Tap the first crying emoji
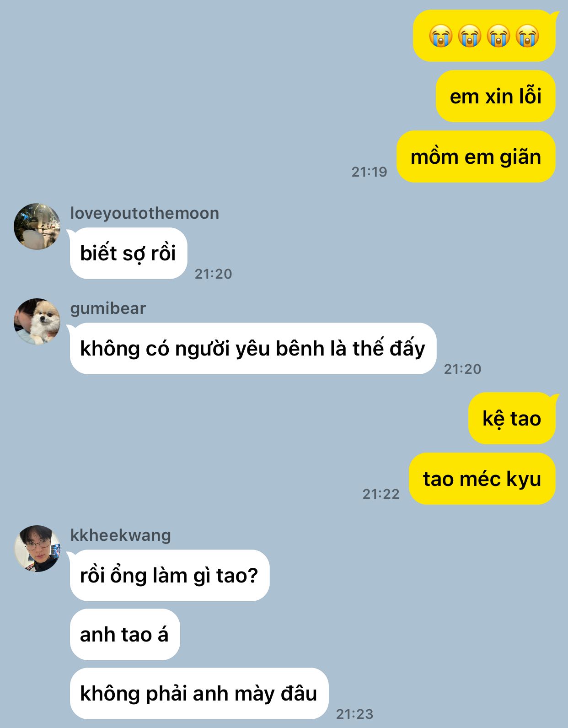Screen dimensions: 568x728 [441, 36]
